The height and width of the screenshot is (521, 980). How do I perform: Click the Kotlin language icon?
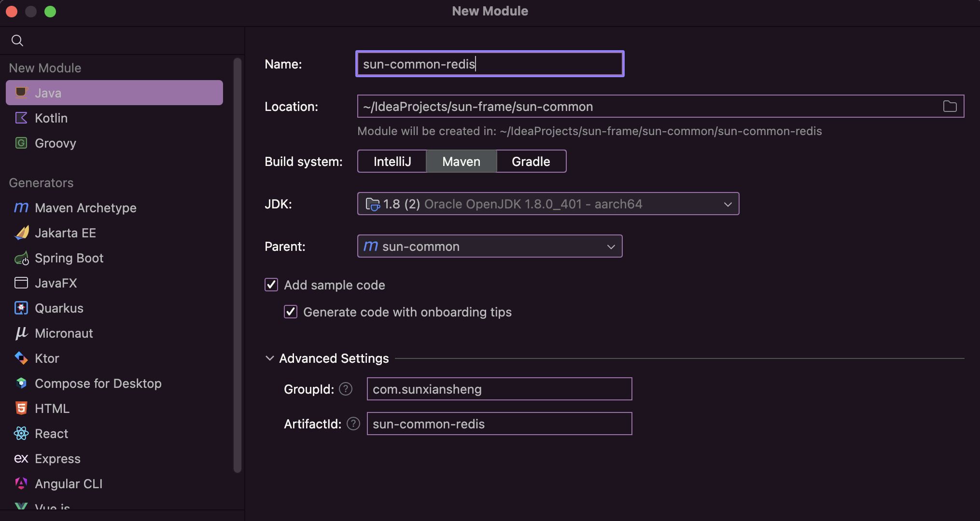[x=21, y=118]
